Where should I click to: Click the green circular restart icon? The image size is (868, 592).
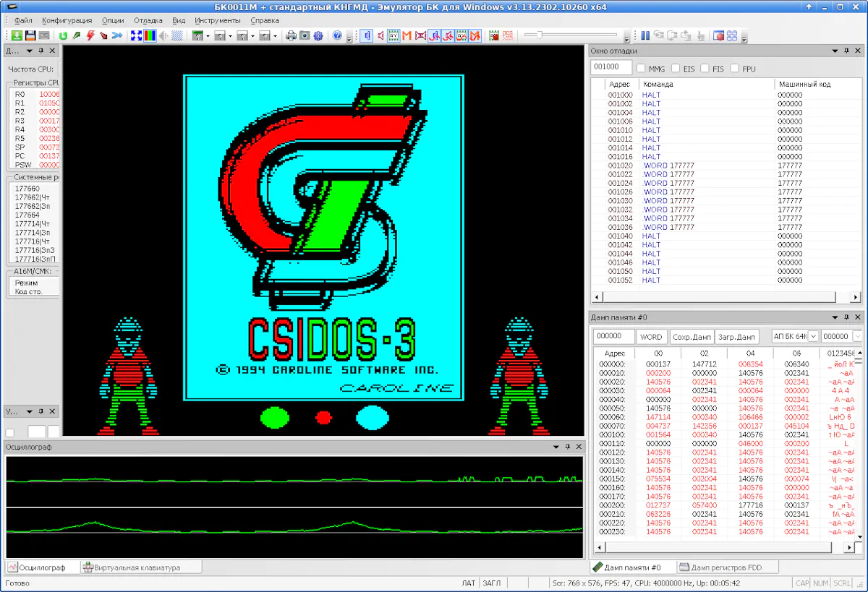(63, 35)
